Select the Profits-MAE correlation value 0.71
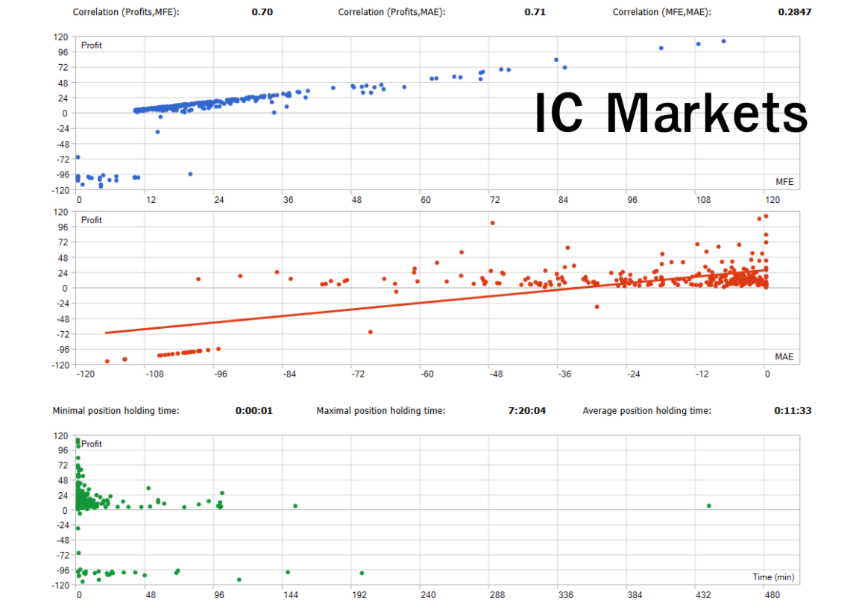 click(535, 12)
